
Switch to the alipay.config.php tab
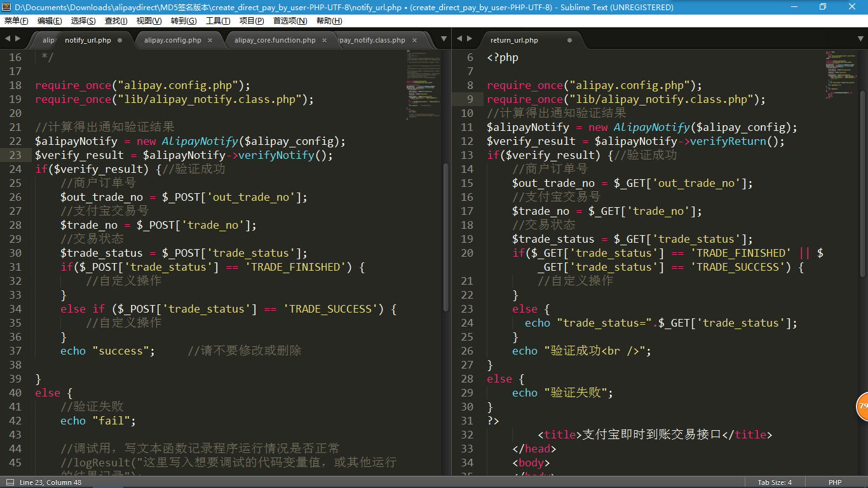(173, 40)
